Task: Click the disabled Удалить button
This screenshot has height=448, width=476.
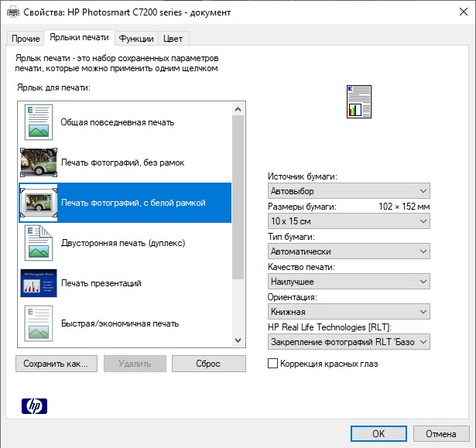Action: click(135, 364)
